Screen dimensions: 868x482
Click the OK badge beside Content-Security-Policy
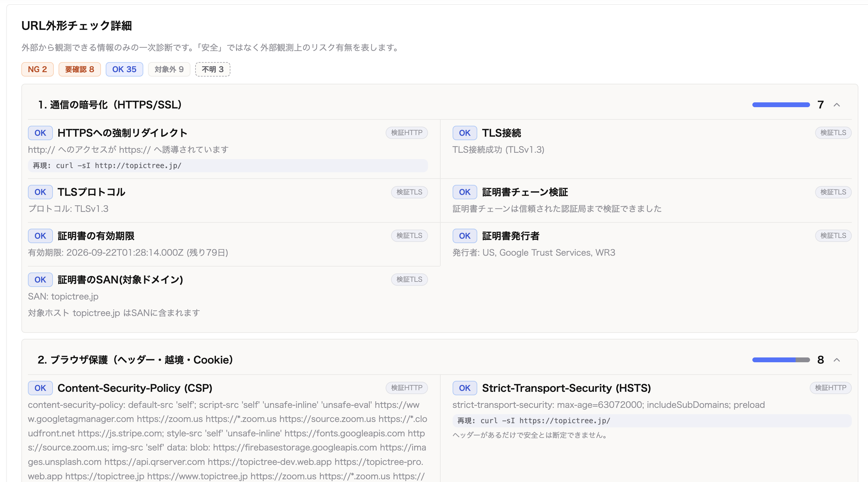[x=40, y=388]
